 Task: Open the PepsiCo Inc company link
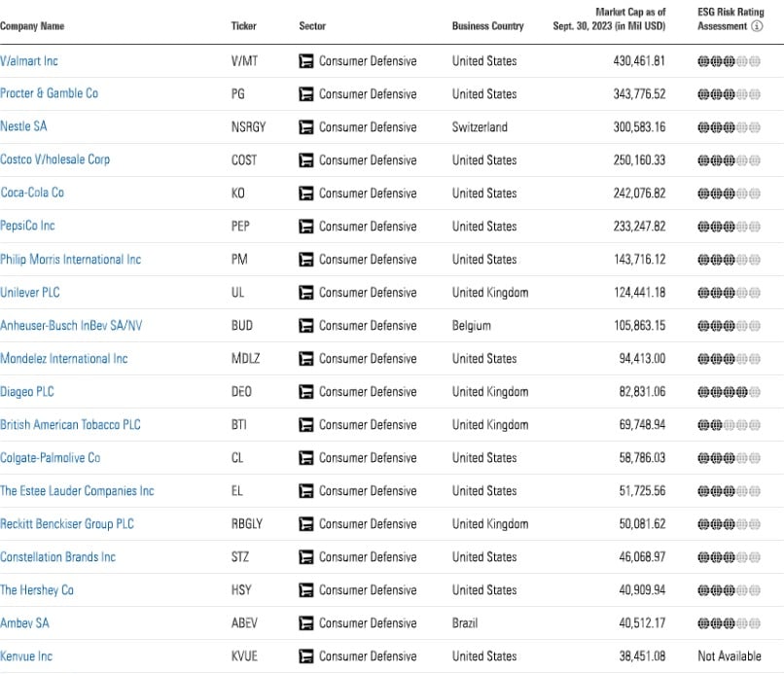point(28,226)
